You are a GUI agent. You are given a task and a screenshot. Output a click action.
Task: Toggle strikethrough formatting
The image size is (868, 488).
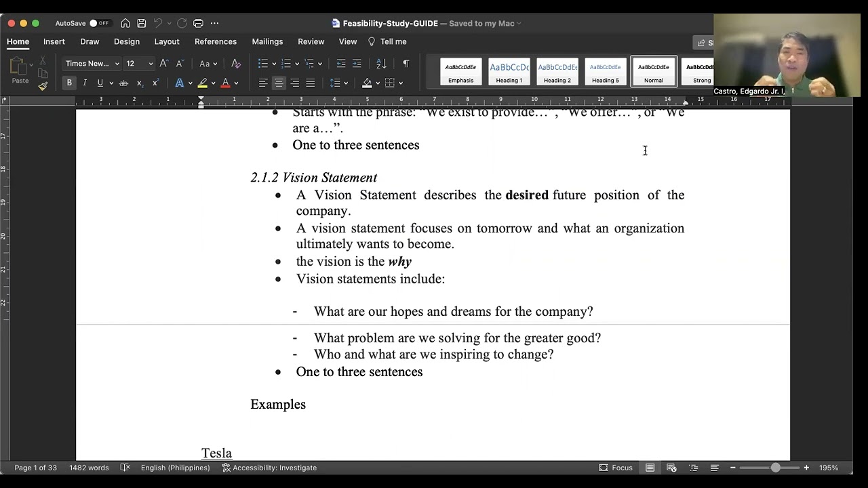(x=123, y=83)
